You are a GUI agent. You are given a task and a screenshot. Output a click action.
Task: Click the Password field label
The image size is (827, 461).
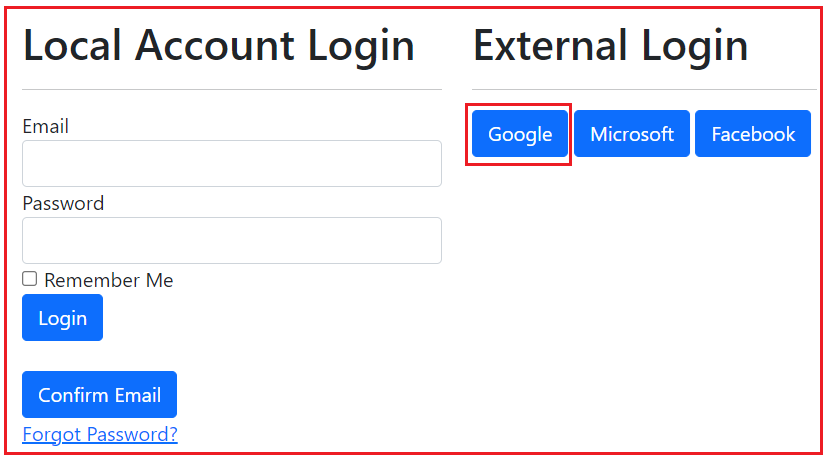(x=63, y=203)
